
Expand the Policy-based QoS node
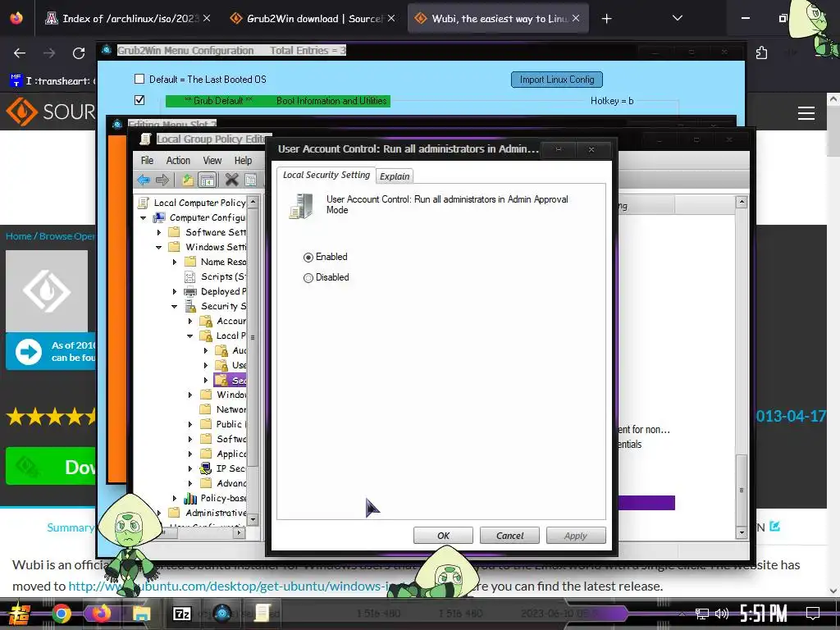(175, 498)
